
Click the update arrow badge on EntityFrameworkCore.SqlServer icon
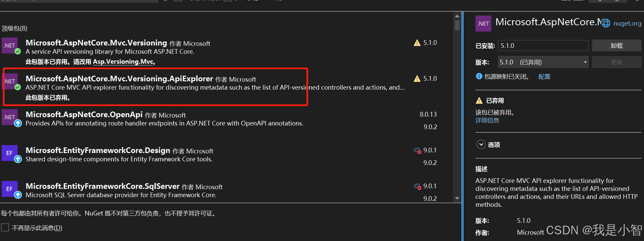(18, 195)
